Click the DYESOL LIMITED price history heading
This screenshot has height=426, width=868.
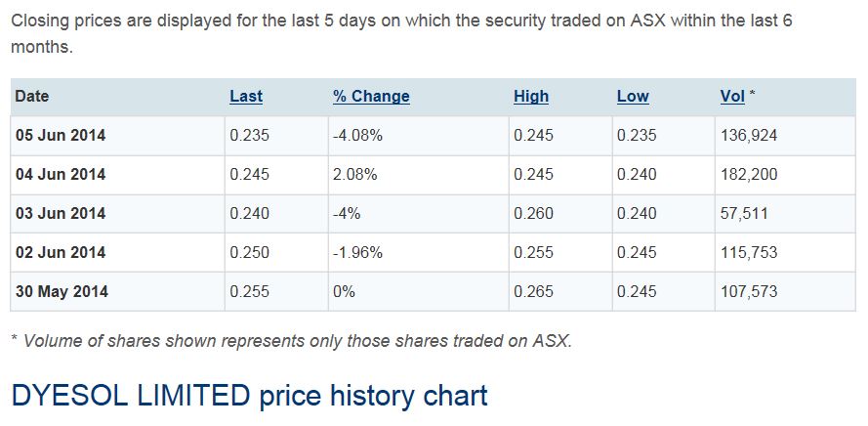[x=249, y=396]
